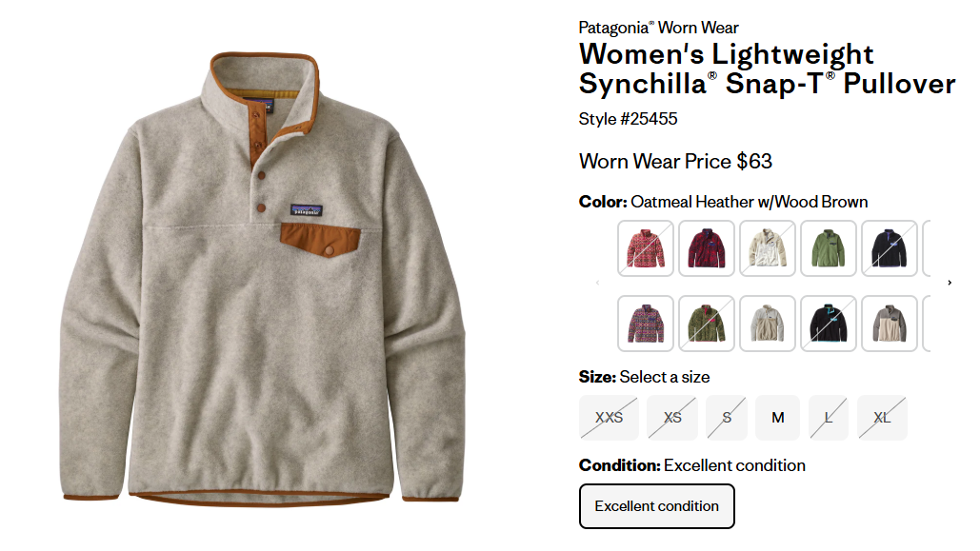Open the main pullover product image
This screenshot has width=980, height=551.
(263, 276)
